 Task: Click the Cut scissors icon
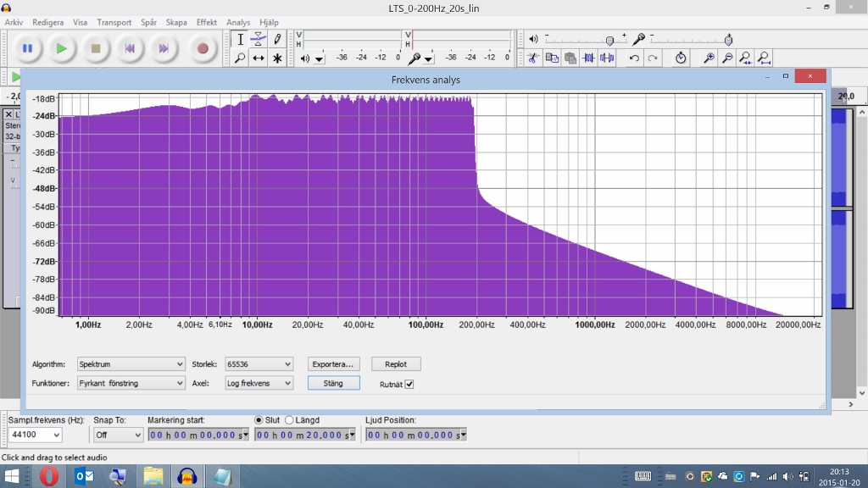532,58
